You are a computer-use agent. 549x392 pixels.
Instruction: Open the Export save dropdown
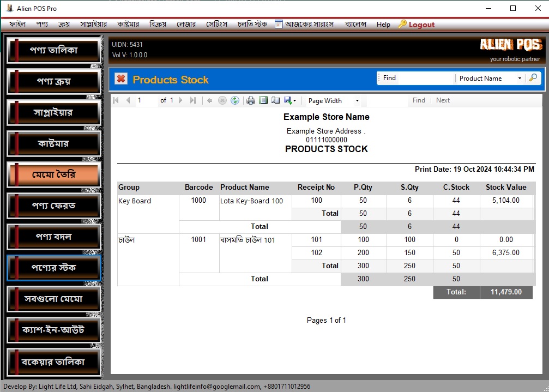(x=290, y=100)
